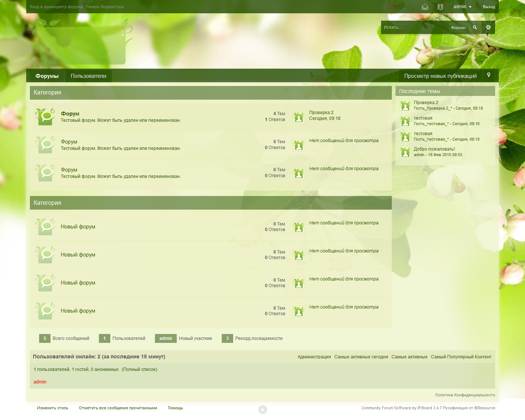
Task: Click the map pin icon in navigation bar
Action: pos(488,75)
